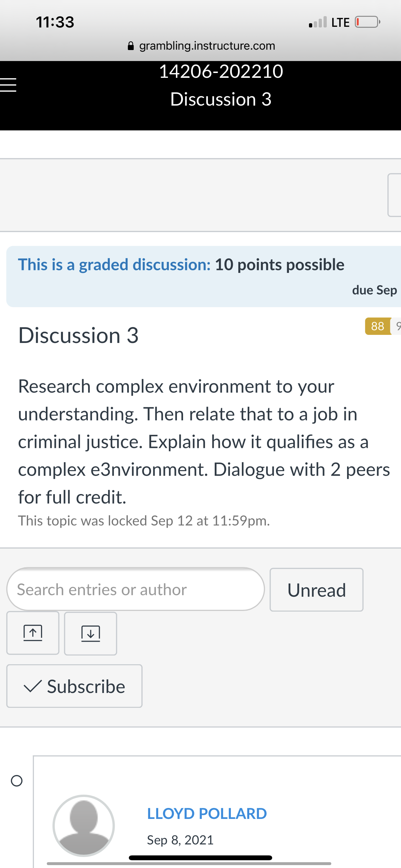Tap the Discussion 3 header title

coord(221,99)
